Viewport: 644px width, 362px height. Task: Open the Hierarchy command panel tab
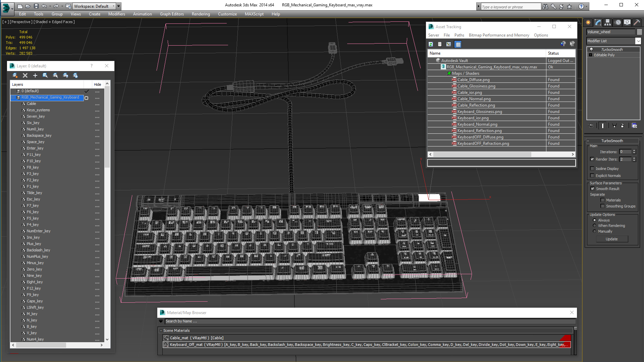tap(607, 22)
